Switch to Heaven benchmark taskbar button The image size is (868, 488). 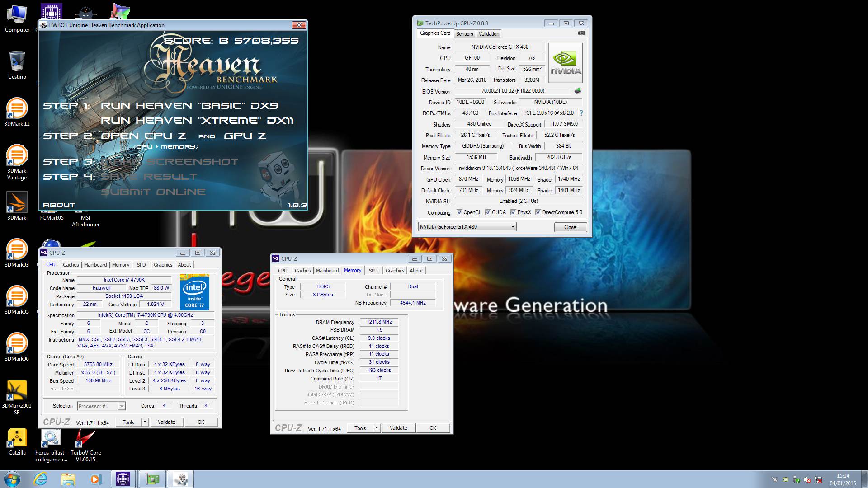(x=180, y=479)
